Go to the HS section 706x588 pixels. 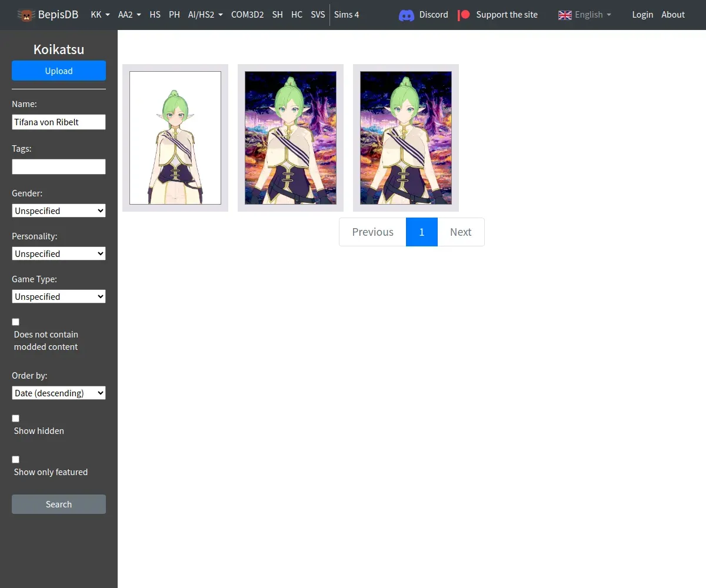coord(155,15)
